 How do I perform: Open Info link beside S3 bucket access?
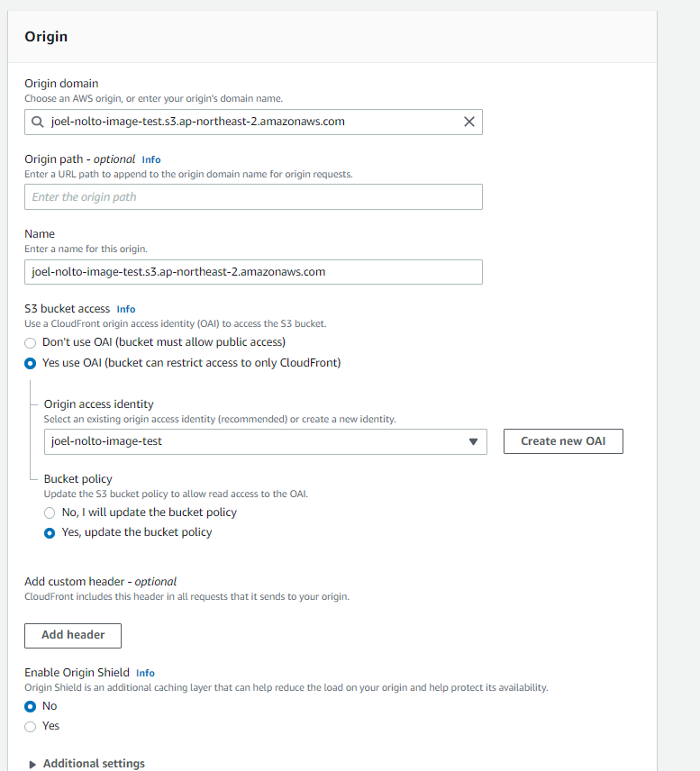tap(126, 309)
